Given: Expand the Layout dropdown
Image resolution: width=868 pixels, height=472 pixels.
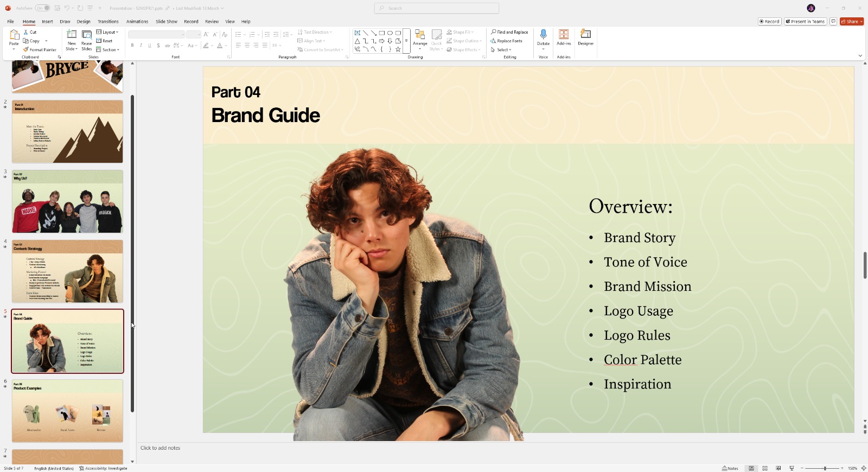Looking at the screenshot, I should 107,32.
